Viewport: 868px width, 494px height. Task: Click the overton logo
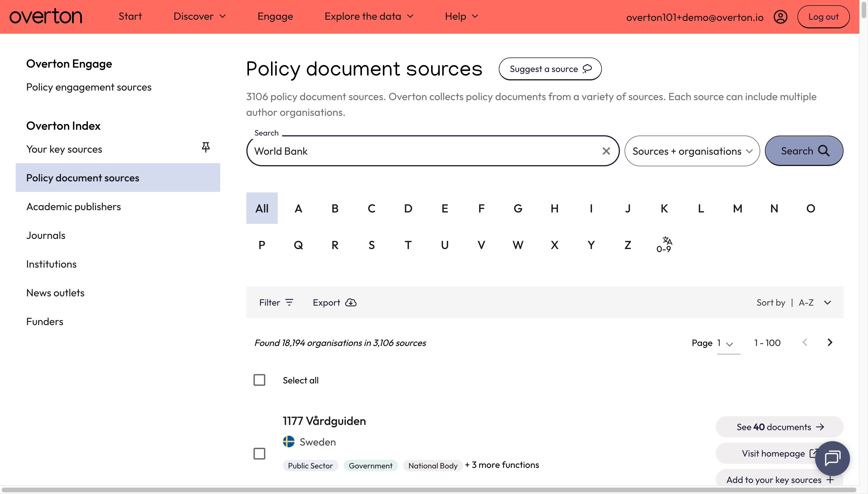46,16
